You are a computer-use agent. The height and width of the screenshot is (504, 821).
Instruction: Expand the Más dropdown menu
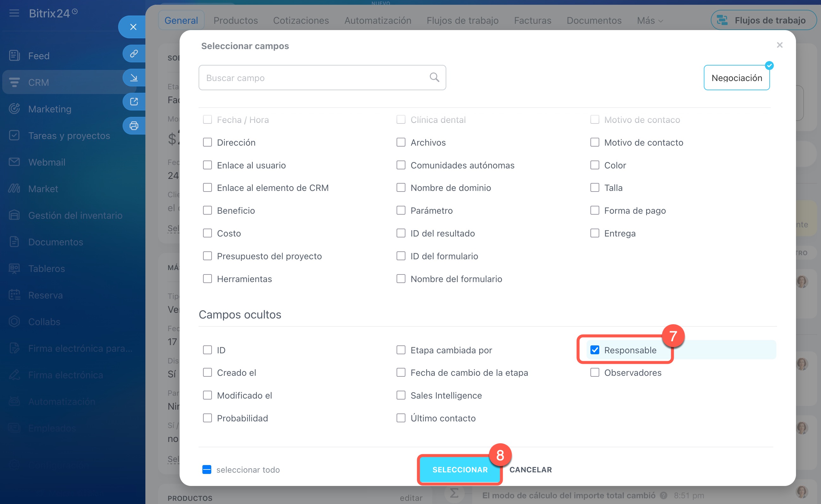[650, 21]
